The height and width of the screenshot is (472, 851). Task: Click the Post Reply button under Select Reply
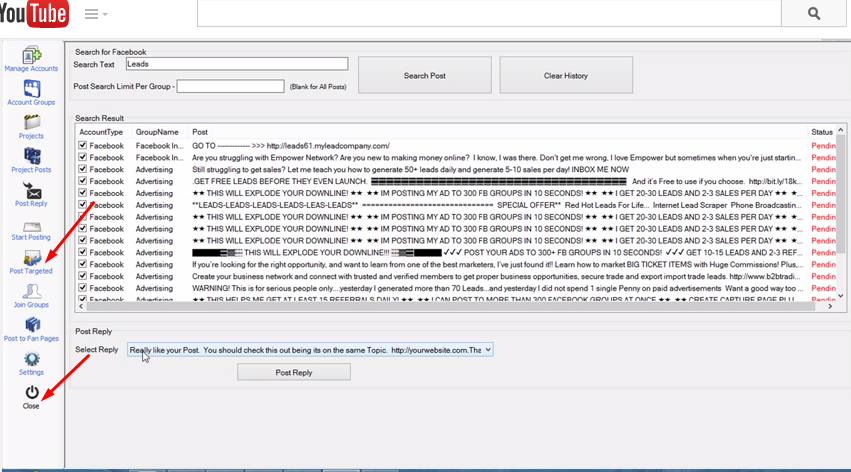coord(294,372)
